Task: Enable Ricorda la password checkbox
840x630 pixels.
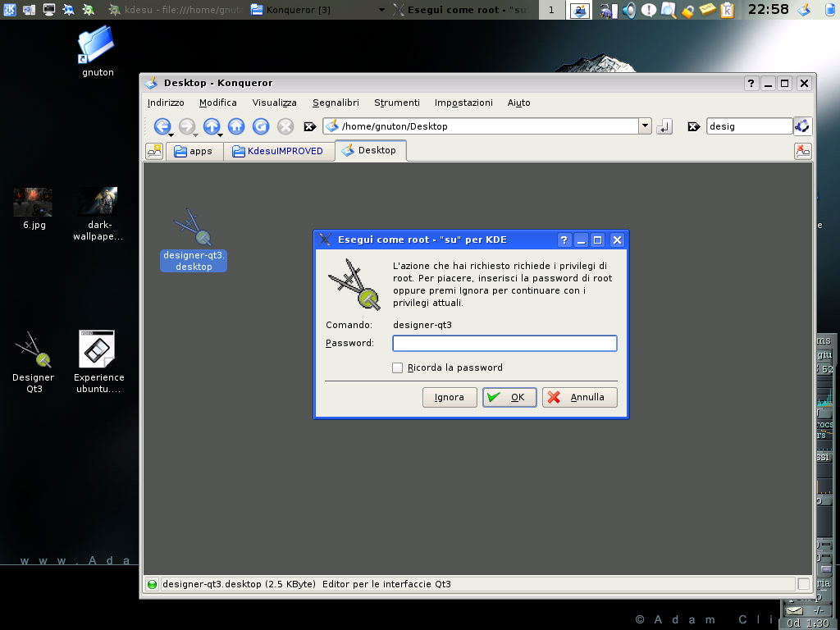Action: tap(398, 368)
